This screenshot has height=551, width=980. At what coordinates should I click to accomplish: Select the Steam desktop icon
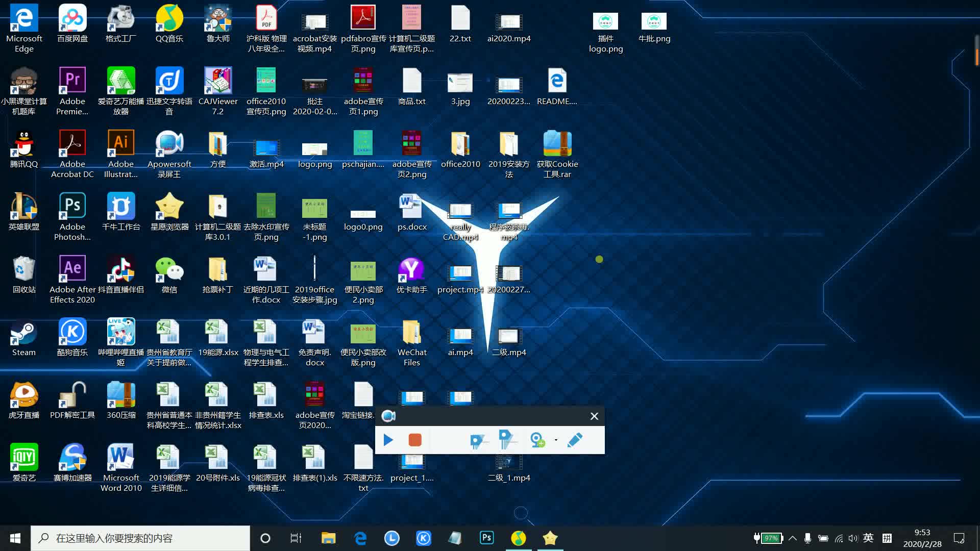[x=24, y=337]
